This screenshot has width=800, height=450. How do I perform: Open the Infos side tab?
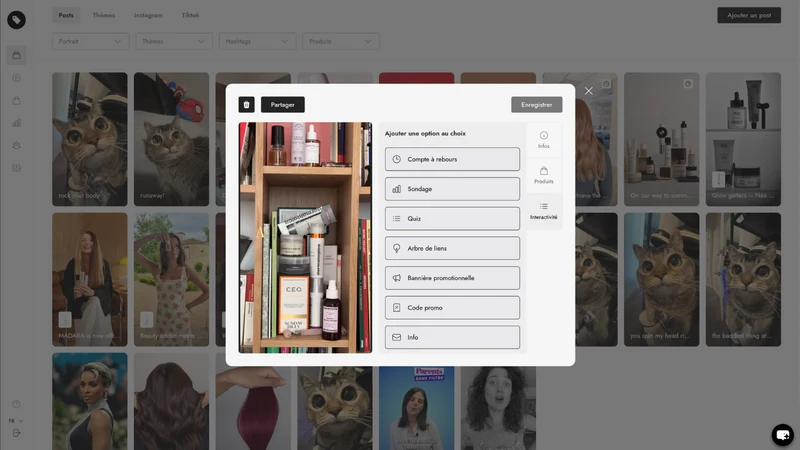click(544, 140)
